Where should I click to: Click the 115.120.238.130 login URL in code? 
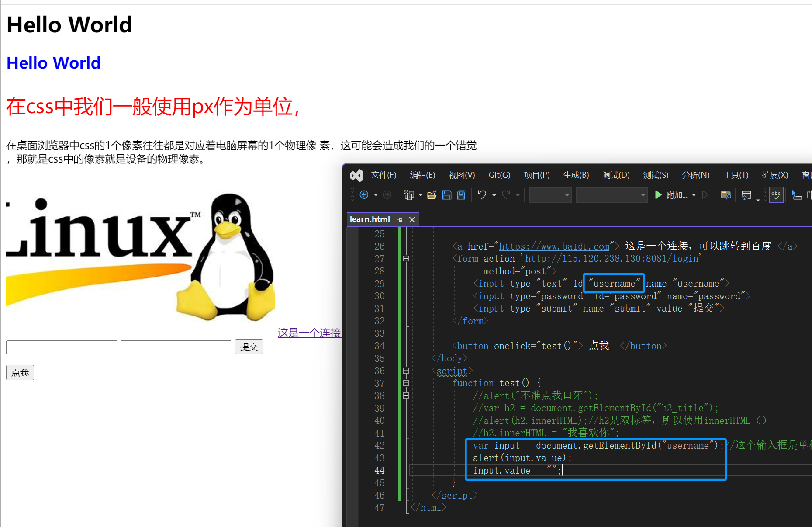(x=612, y=259)
